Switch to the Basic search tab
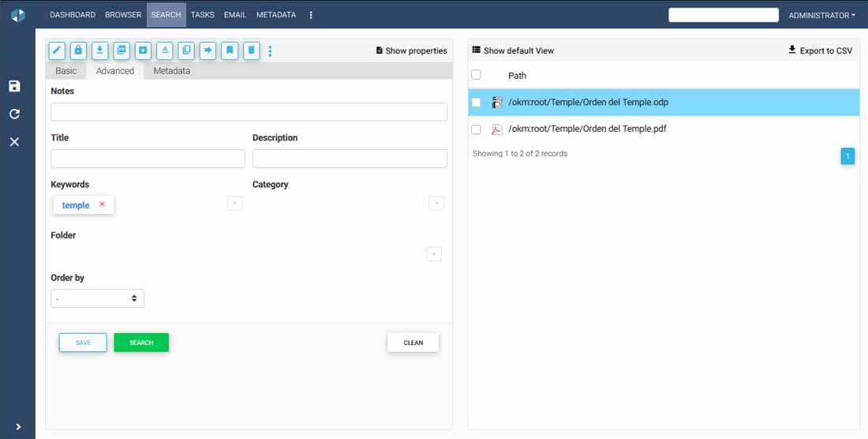This screenshot has height=439, width=868. (x=66, y=71)
